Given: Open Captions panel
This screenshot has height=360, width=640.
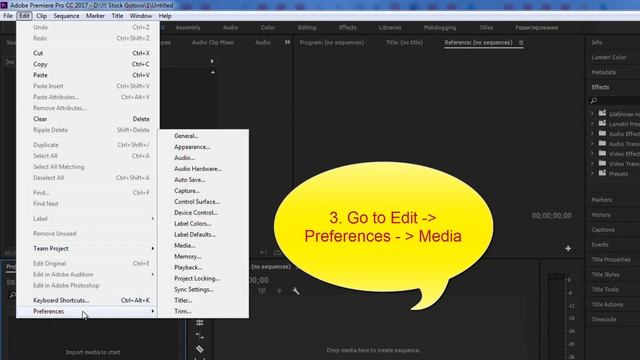Looking at the screenshot, I should 603,230.
